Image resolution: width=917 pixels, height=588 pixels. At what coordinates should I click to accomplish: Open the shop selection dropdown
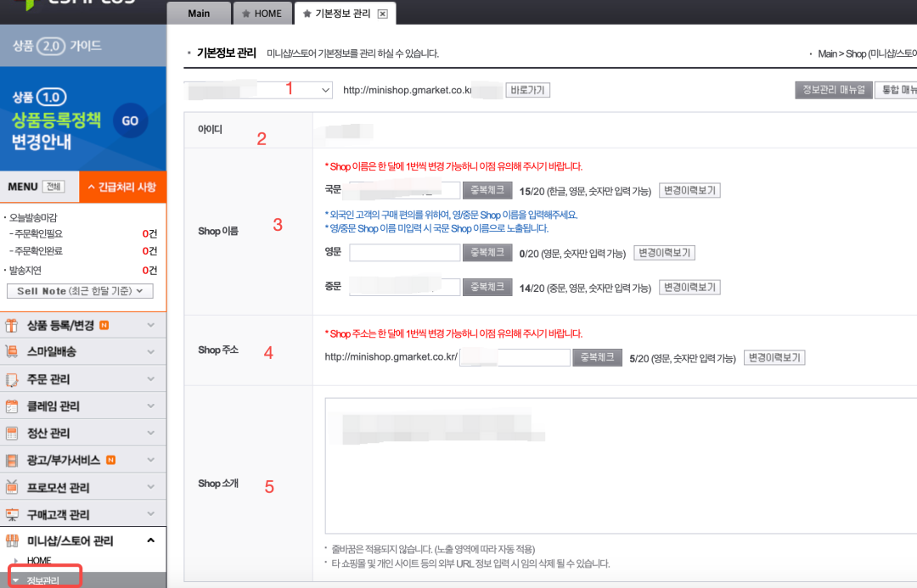(x=258, y=90)
